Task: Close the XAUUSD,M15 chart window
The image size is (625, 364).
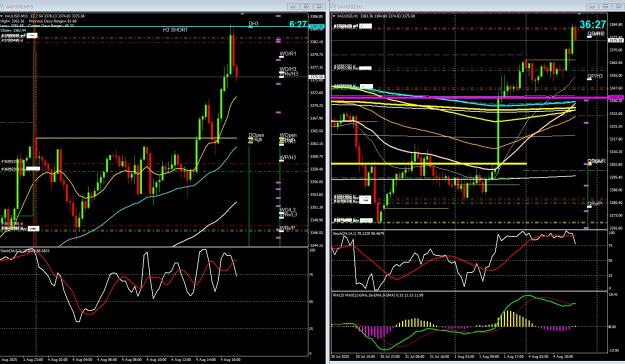Action: (319, 6)
